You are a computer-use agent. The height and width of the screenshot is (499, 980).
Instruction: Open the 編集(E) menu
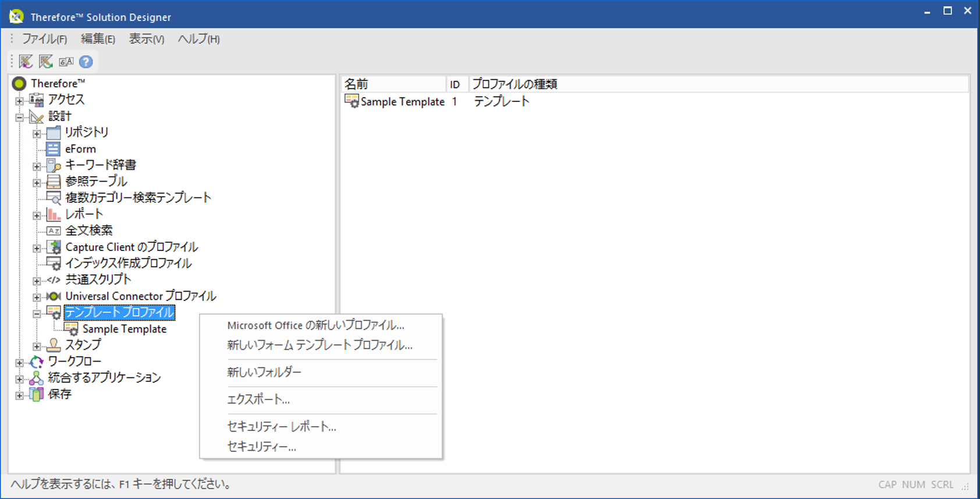coord(98,39)
